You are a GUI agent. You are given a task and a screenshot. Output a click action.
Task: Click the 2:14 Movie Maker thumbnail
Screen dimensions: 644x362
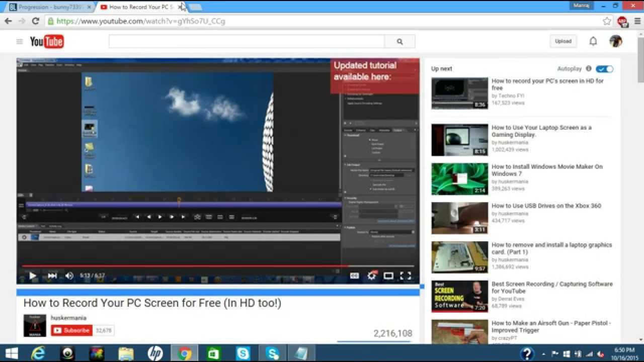[x=459, y=179]
